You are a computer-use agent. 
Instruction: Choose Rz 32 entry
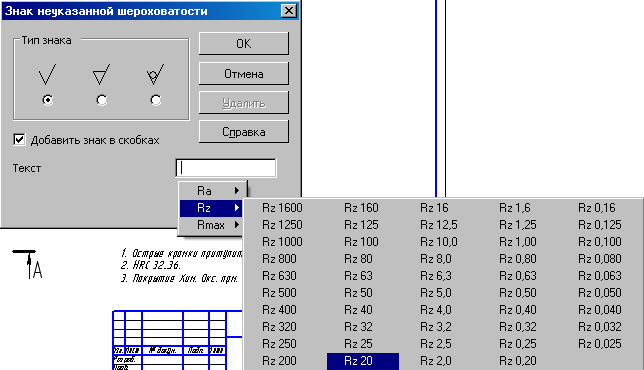[x=358, y=327]
